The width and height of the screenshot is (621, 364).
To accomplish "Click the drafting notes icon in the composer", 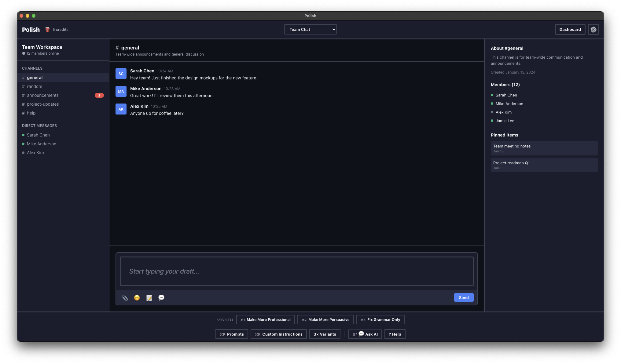I will click(149, 297).
